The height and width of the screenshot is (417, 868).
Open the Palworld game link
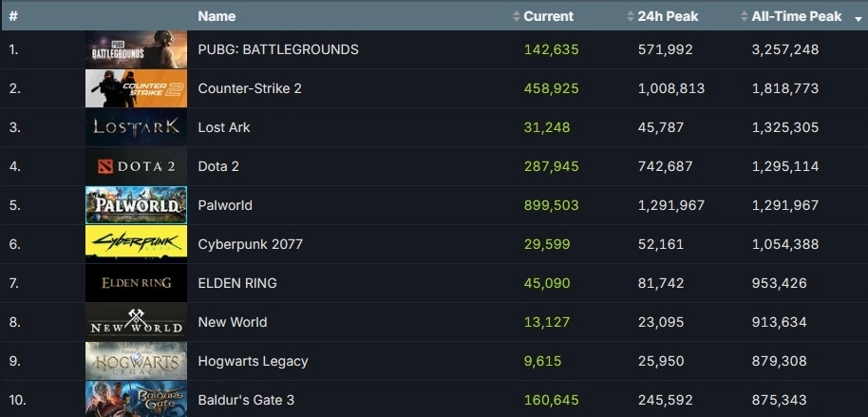coord(225,205)
